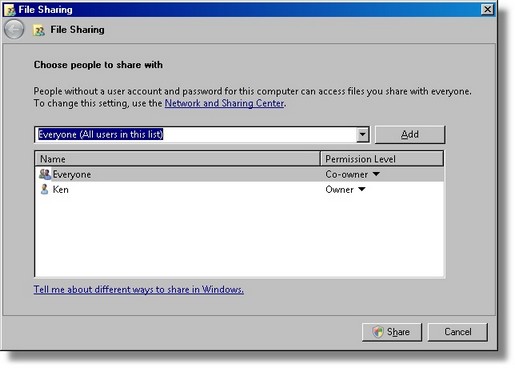Click the Ken user icon
This screenshot has height=368, width=515.
(44, 189)
